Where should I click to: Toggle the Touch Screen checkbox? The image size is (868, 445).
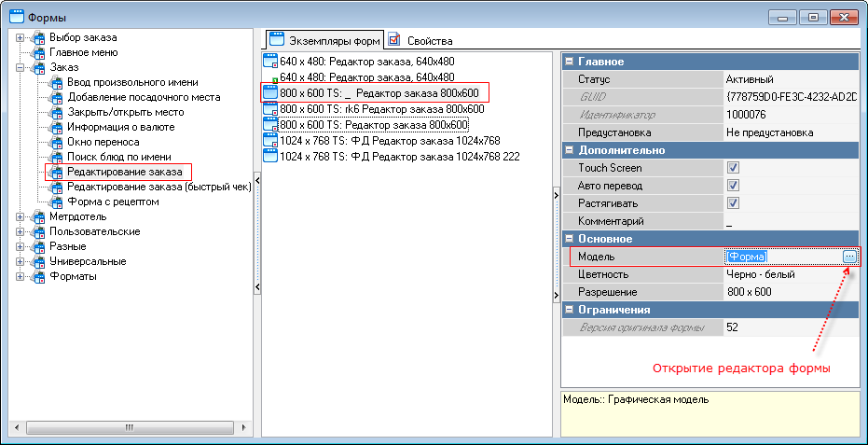pos(733,168)
